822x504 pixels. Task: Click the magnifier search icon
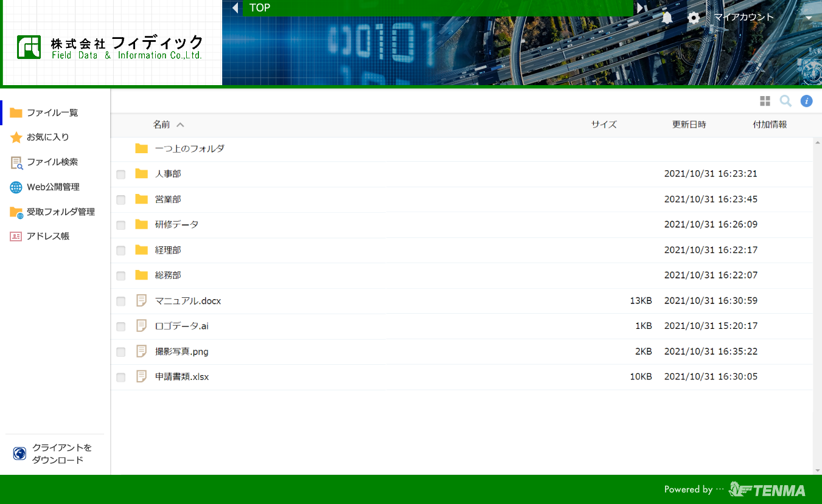pyautogui.click(x=785, y=101)
